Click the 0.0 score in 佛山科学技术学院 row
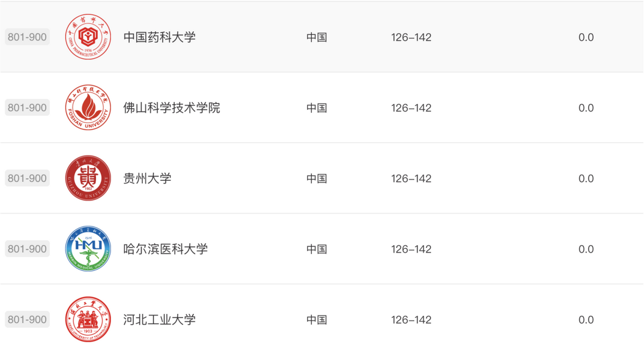644x353 pixels. click(586, 108)
